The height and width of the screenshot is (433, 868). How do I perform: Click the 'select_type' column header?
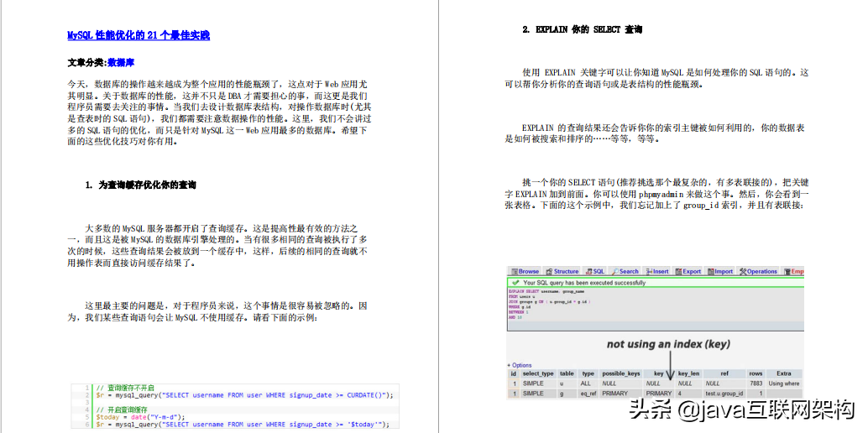click(x=538, y=373)
